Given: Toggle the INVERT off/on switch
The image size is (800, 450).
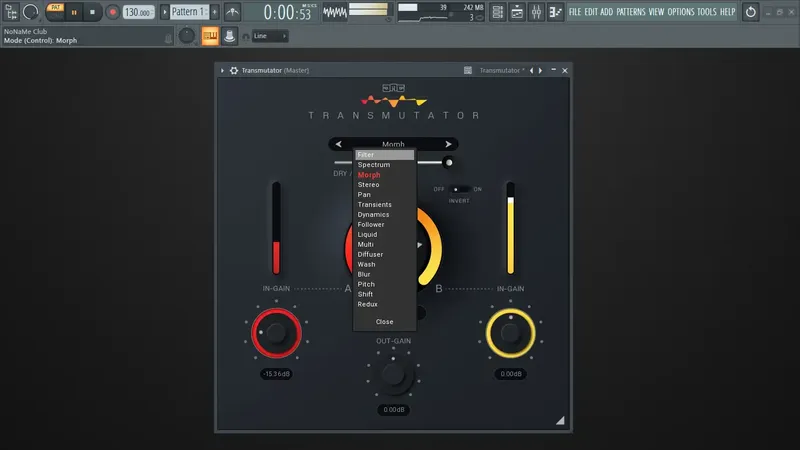Looking at the screenshot, I should click(x=459, y=189).
